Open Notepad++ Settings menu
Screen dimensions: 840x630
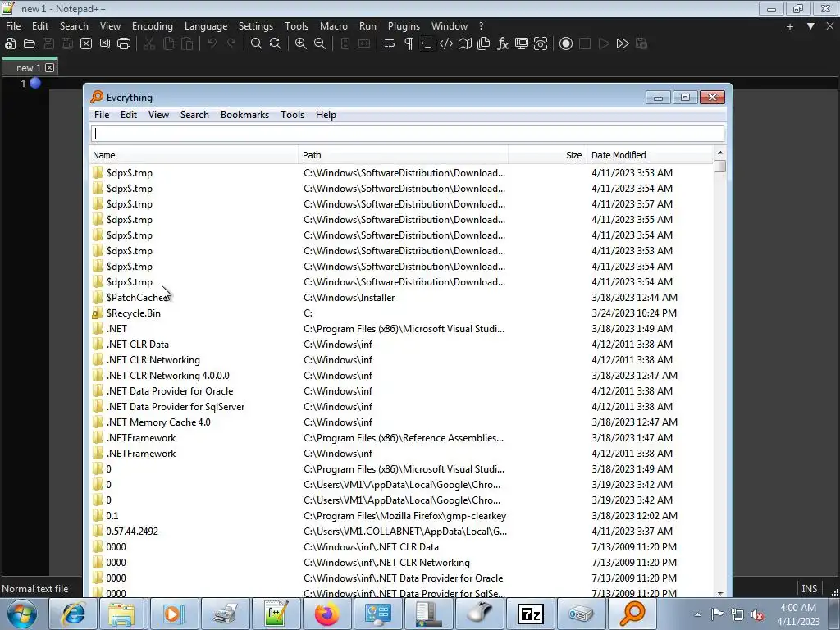[256, 25]
